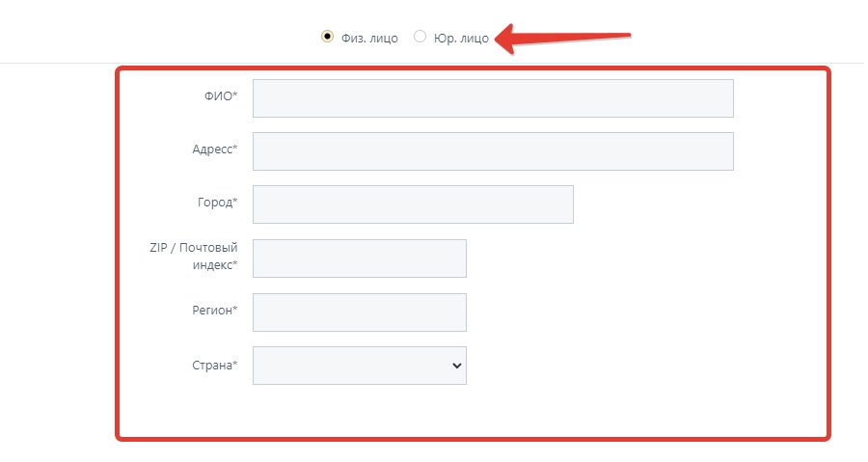Click the Регион* field label
The width and height of the screenshot is (868, 462).
[214, 311]
